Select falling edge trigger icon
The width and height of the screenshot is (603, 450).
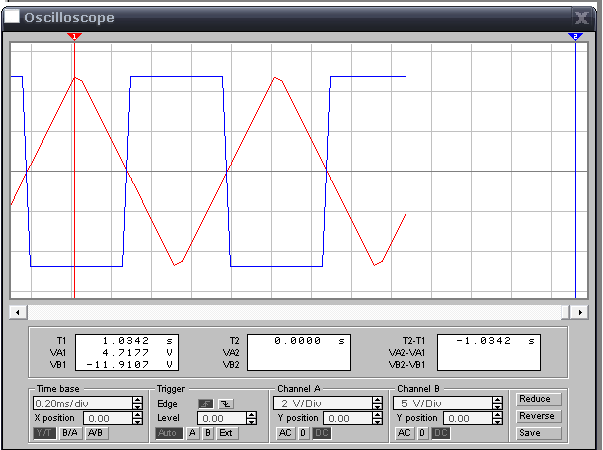point(225,403)
